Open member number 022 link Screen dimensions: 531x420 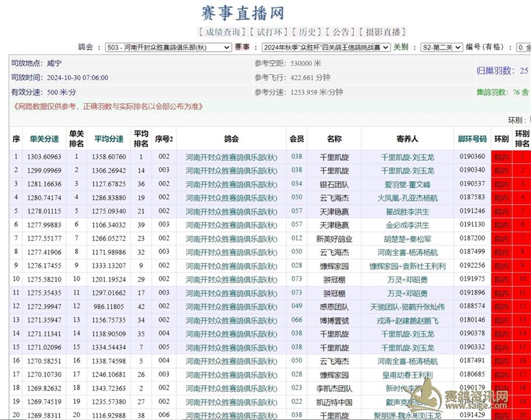click(297, 401)
